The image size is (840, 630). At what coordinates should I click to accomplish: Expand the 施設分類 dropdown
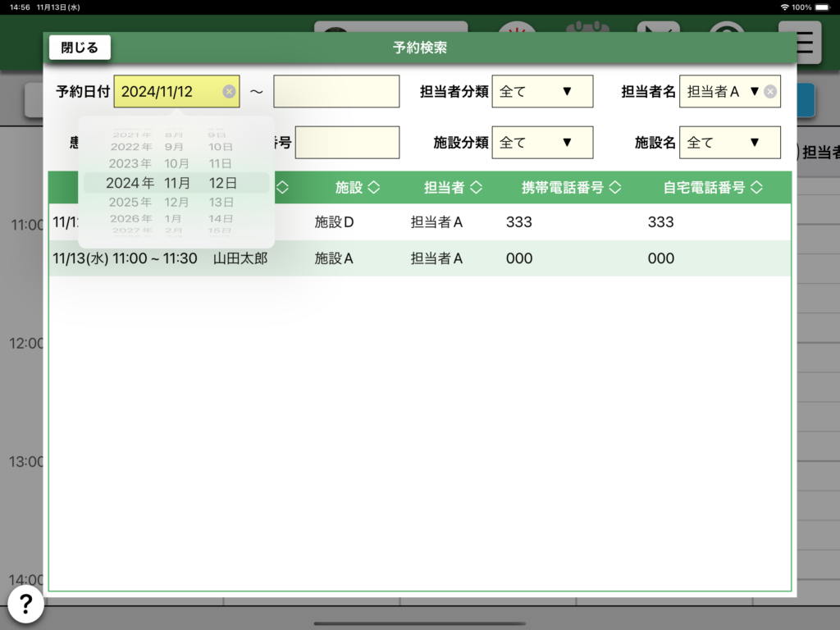541,143
